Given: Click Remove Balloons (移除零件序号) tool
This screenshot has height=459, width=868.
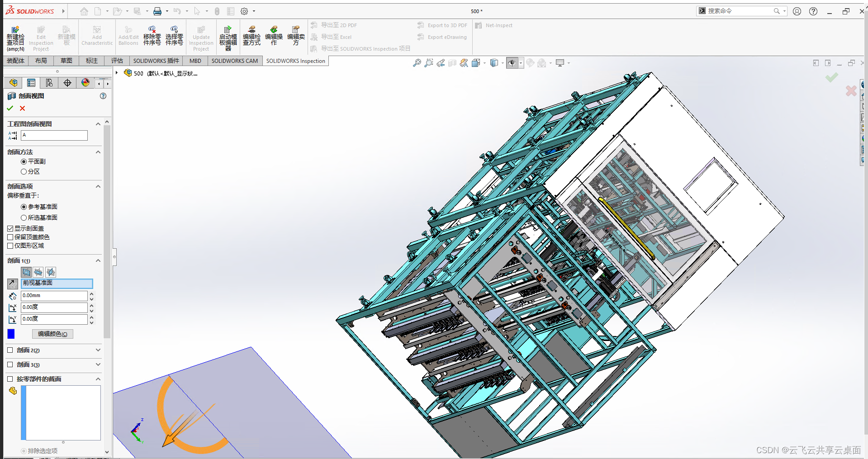Looking at the screenshot, I should click(x=152, y=36).
